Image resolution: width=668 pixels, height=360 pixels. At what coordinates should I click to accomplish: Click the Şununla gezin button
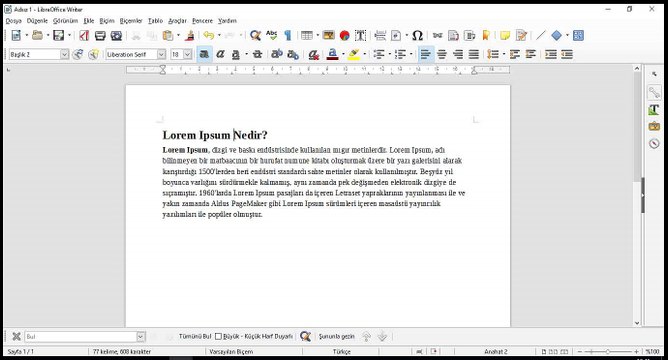(x=337, y=337)
